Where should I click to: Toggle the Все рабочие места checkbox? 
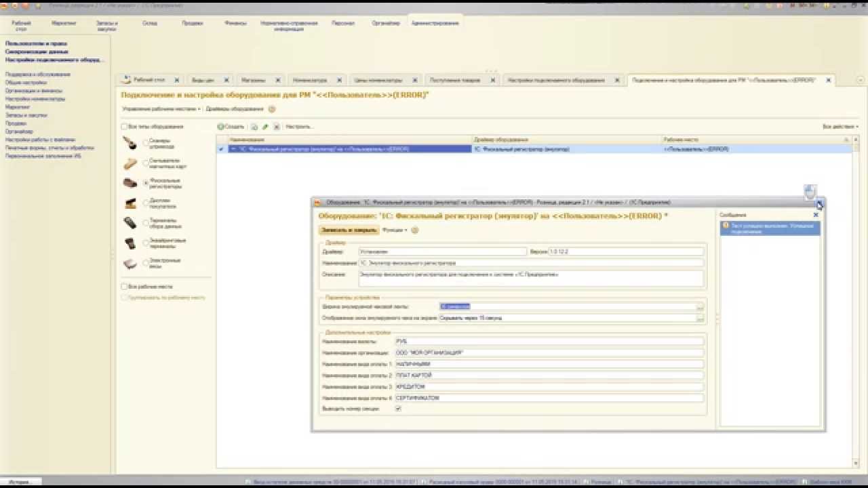click(124, 287)
